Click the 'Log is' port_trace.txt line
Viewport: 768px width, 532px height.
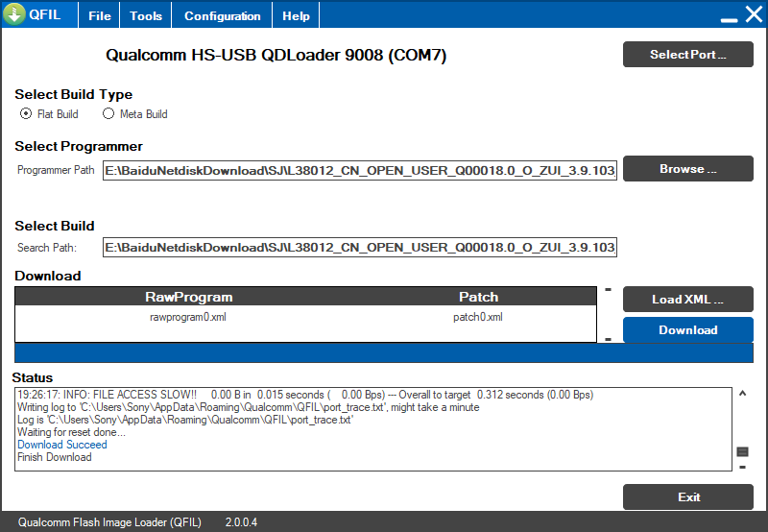tap(185, 420)
